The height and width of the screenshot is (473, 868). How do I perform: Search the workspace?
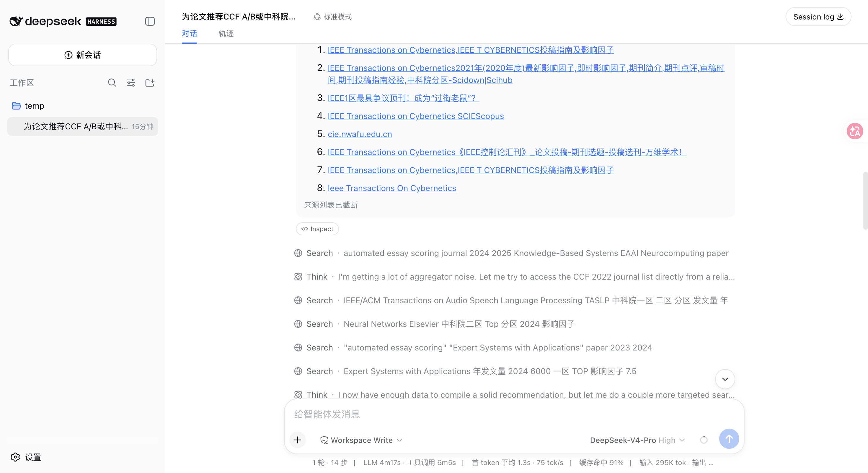coord(112,83)
